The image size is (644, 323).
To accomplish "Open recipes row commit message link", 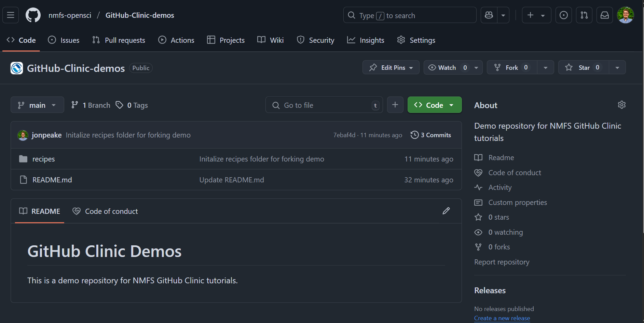I will click(262, 159).
